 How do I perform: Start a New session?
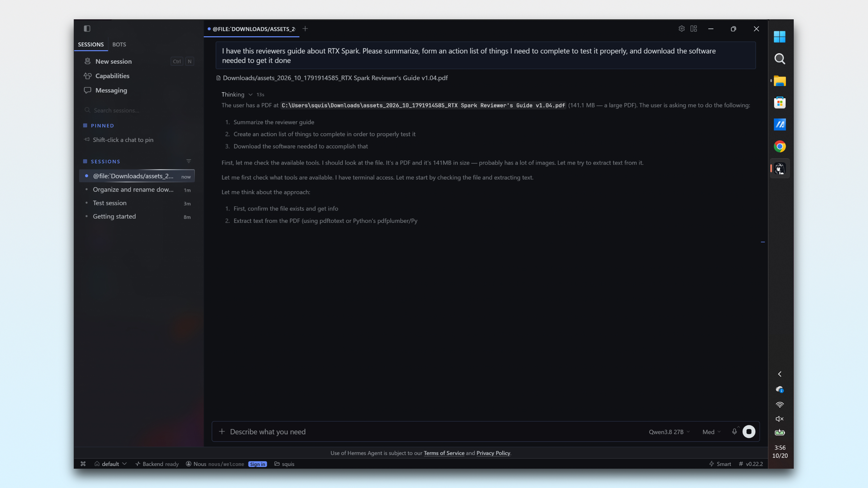pyautogui.click(x=114, y=61)
